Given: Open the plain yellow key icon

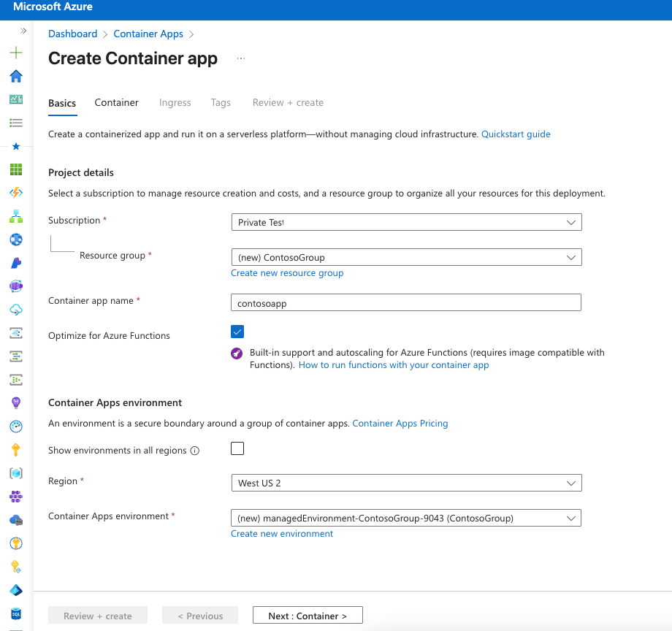Looking at the screenshot, I should coord(16,450).
